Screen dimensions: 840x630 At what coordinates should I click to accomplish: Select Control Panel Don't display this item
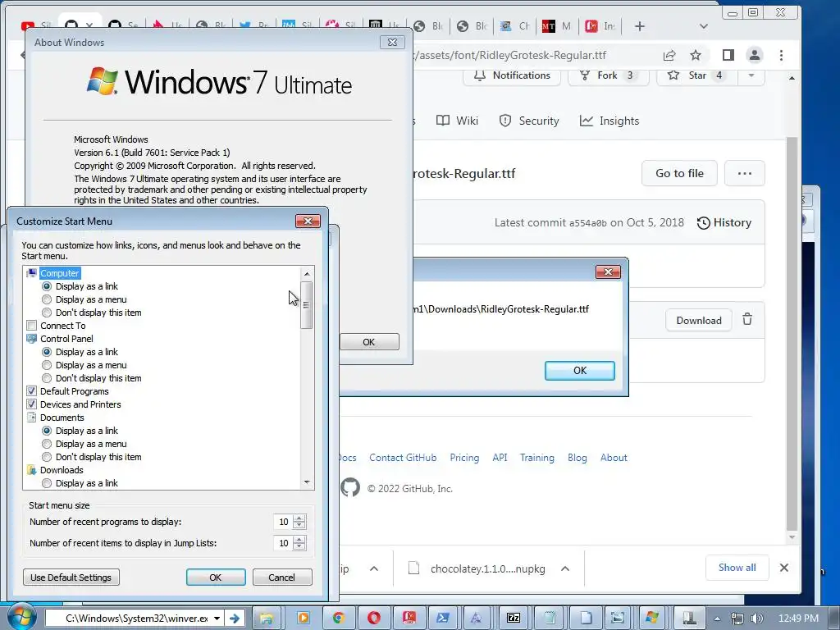pyautogui.click(x=92, y=378)
